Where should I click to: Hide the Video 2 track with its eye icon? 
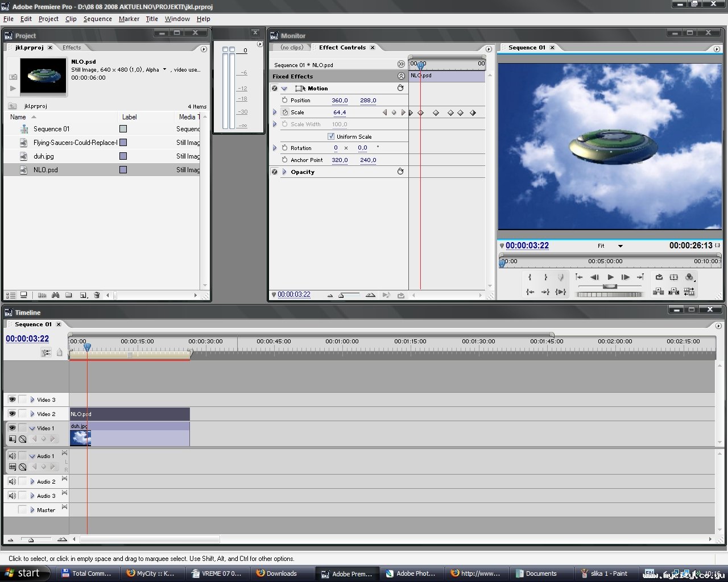pyautogui.click(x=12, y=414)
